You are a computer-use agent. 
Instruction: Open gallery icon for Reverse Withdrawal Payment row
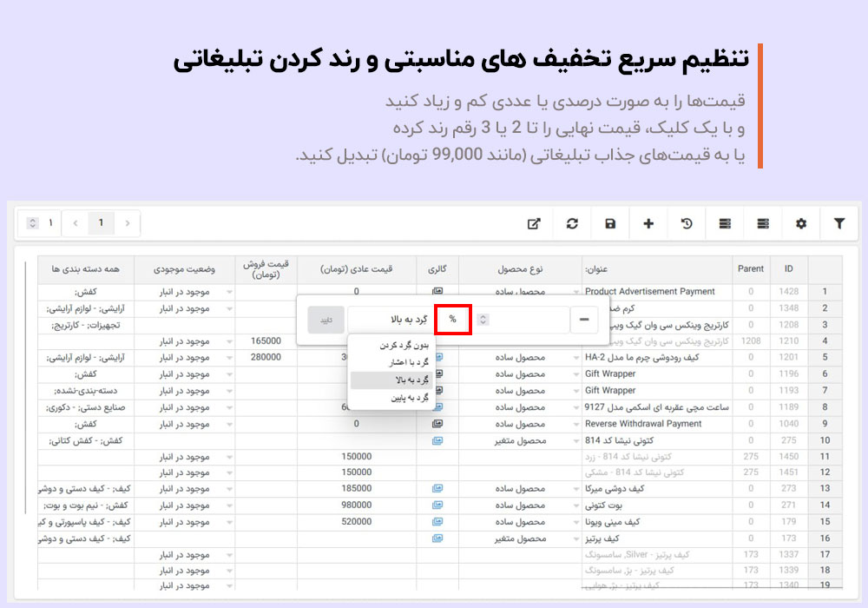point(437,424)
